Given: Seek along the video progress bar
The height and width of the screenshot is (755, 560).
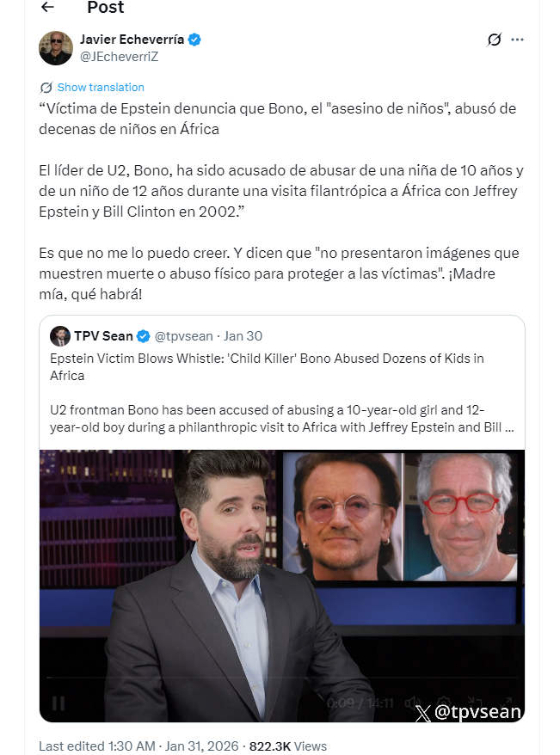Looking at the screenshot, I should point(282,678).
